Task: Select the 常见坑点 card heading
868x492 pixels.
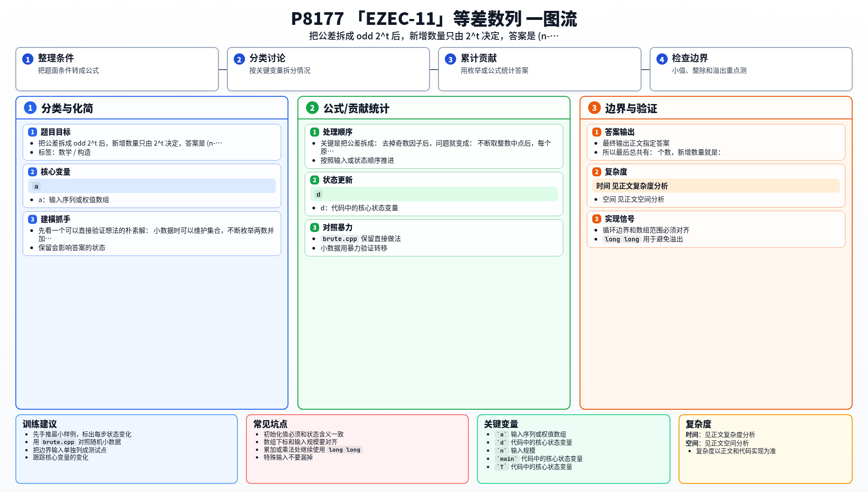Action: click(270, 424)
